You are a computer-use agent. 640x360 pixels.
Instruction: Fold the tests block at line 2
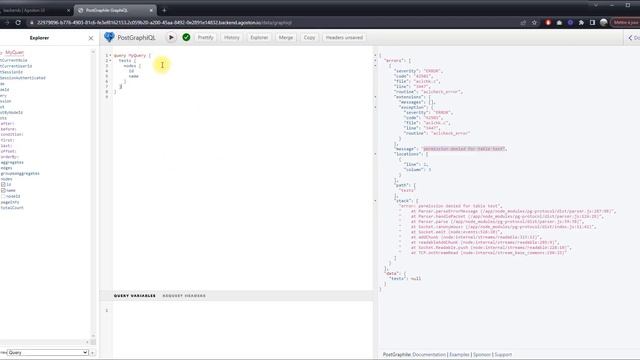coord(110,60)
